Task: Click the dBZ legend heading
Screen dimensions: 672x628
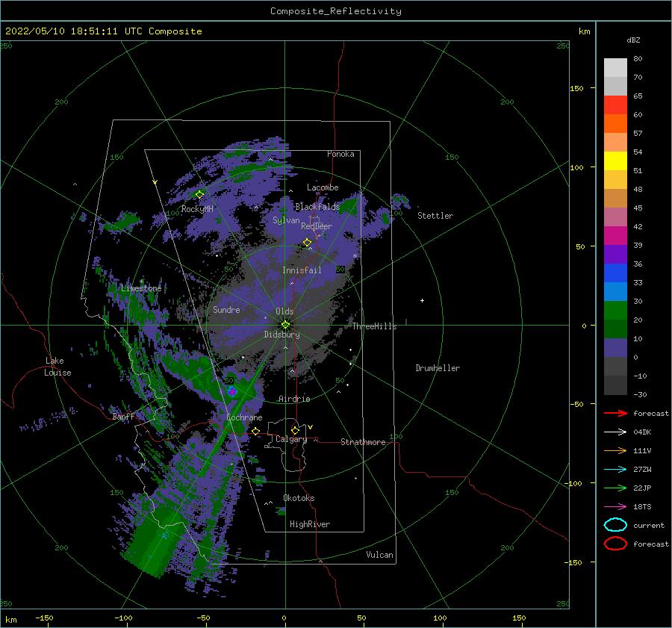Action: click(x=633, y=40)
